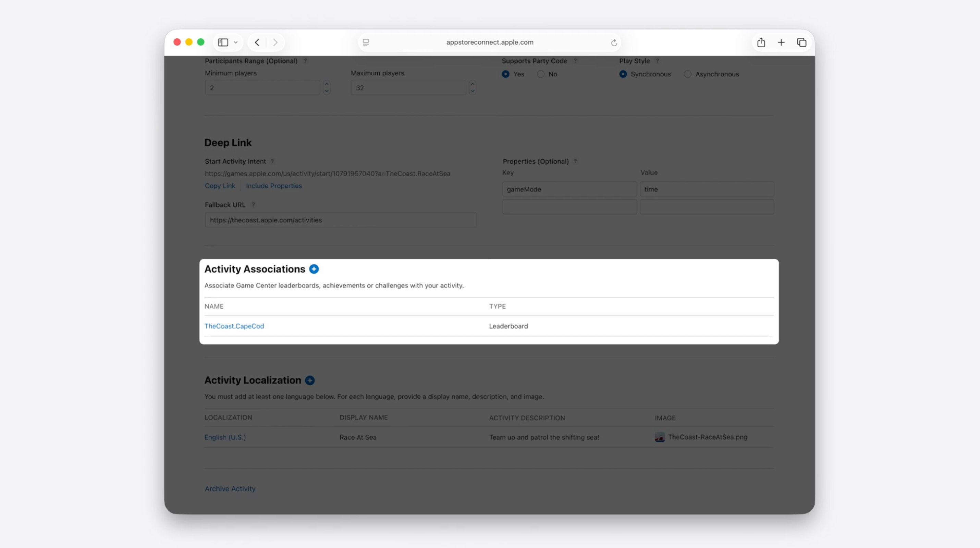Click the Copy Link button

click(220, 186)
